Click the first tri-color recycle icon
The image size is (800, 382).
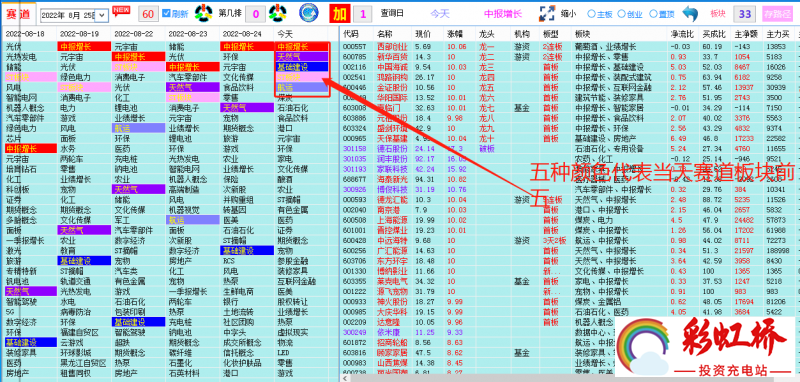coord(203,13)
